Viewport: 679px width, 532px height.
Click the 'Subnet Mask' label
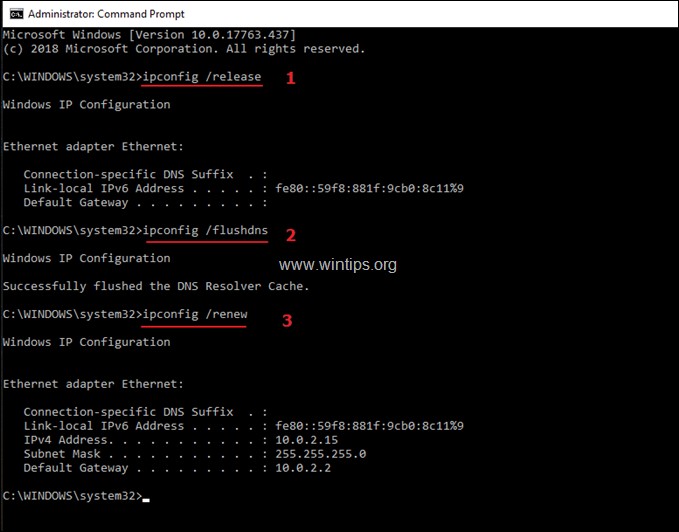[x=62, y=454]
